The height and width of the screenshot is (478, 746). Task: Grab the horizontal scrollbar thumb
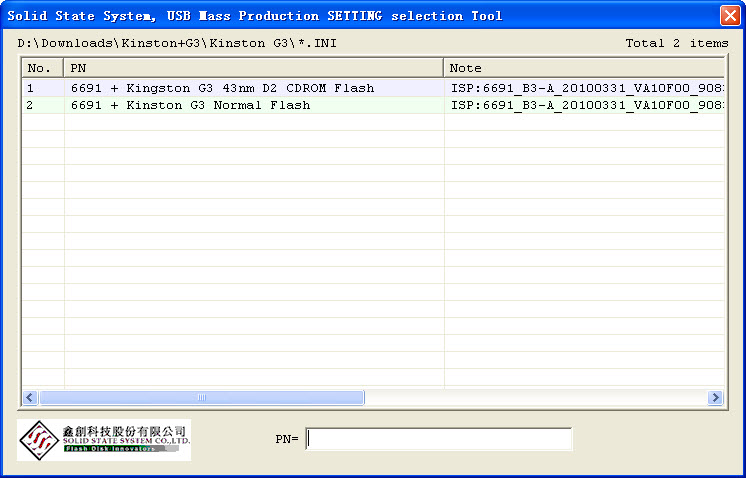(201, 397)
